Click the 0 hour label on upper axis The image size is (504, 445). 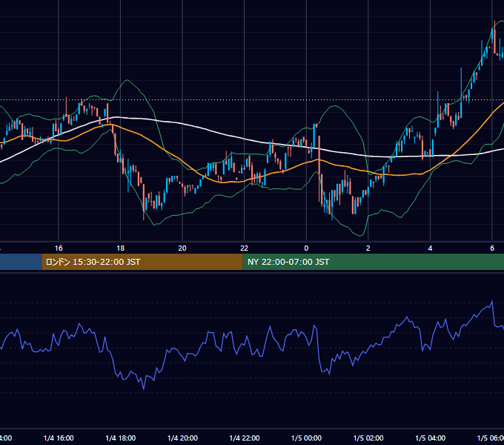tap(306, 248)
